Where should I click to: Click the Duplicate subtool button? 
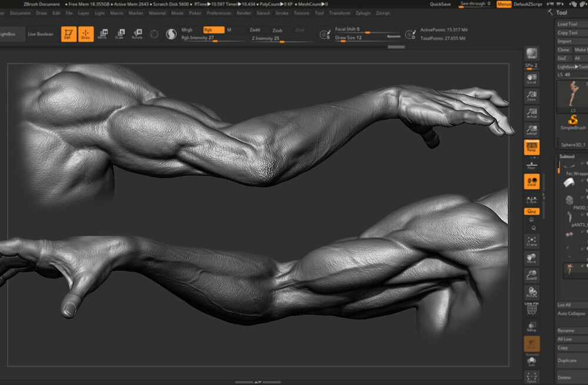pos(572,361)
